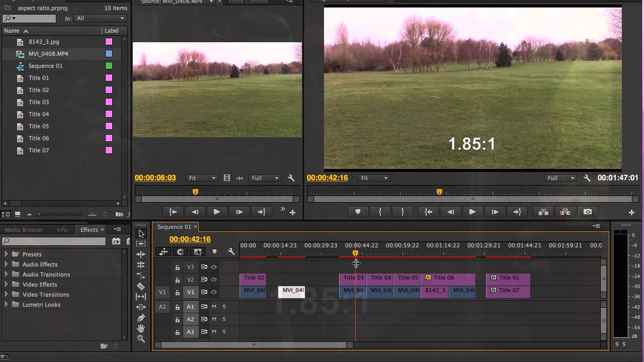The image size is (644, 362).
Task: Click Go to Out in Program monitor
Action: [517, 212]
